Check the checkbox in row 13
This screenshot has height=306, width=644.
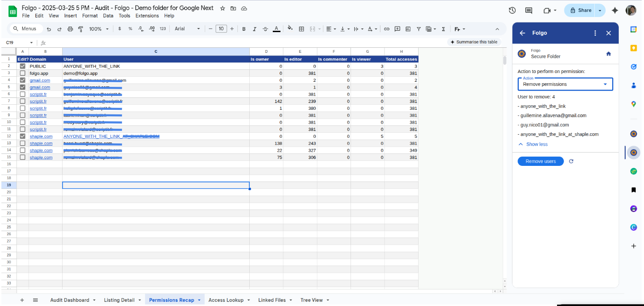23,143
